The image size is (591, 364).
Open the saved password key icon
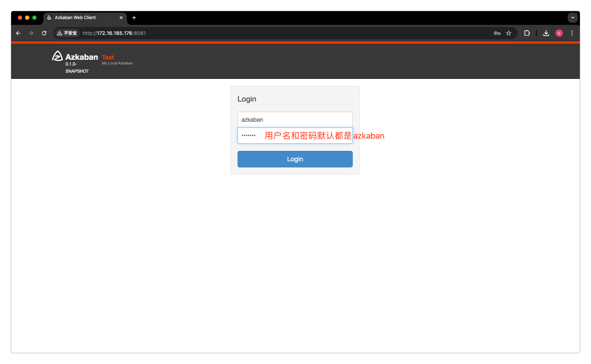point(497,33)
